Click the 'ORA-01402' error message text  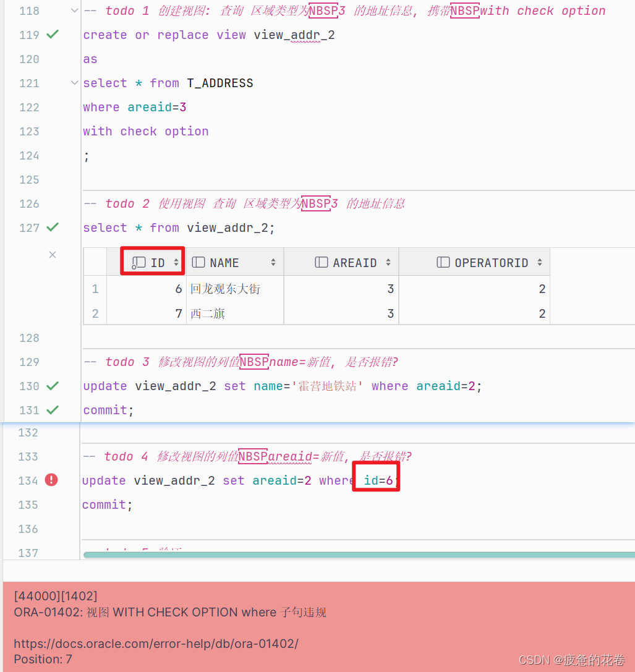click(x=170, y=612)
